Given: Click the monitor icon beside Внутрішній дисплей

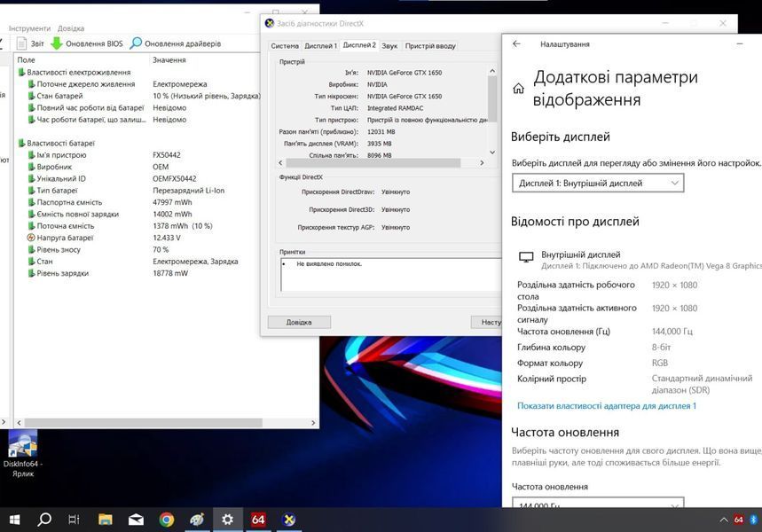Looking at the screenshot, I should pos(526,257).
